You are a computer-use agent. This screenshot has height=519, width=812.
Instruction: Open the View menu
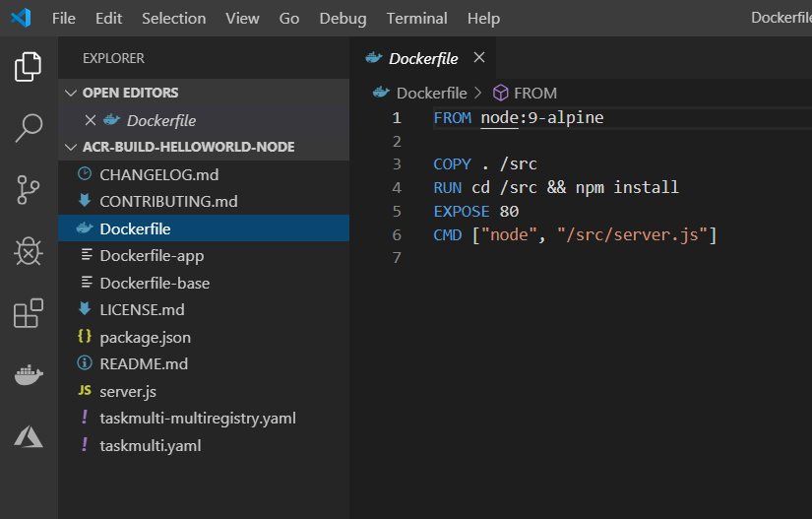pos(242,18)
